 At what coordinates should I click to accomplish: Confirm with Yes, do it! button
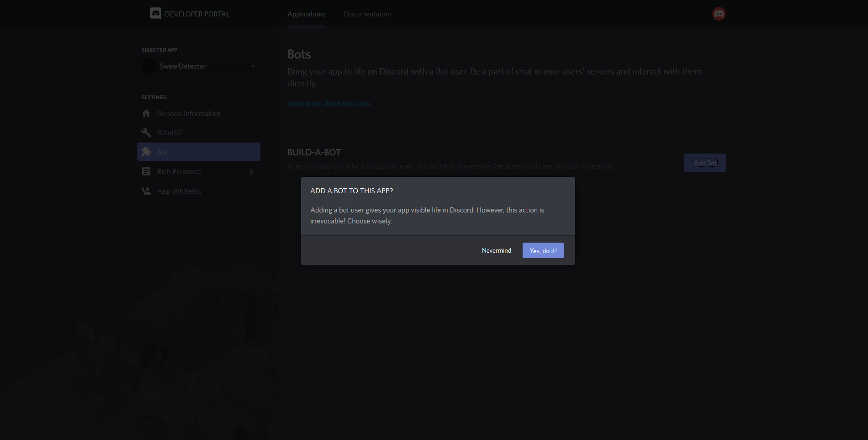[543, 250]
